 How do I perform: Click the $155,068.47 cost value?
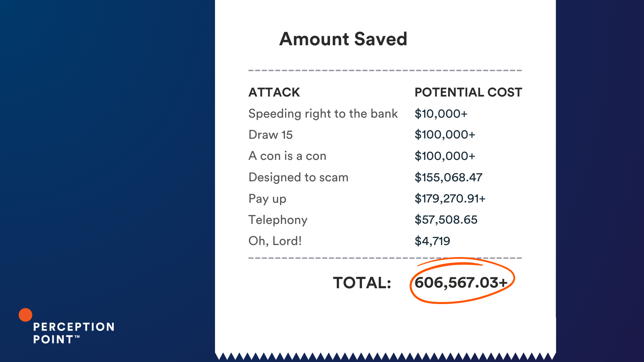pyautogui.click(x=448, y=177)
